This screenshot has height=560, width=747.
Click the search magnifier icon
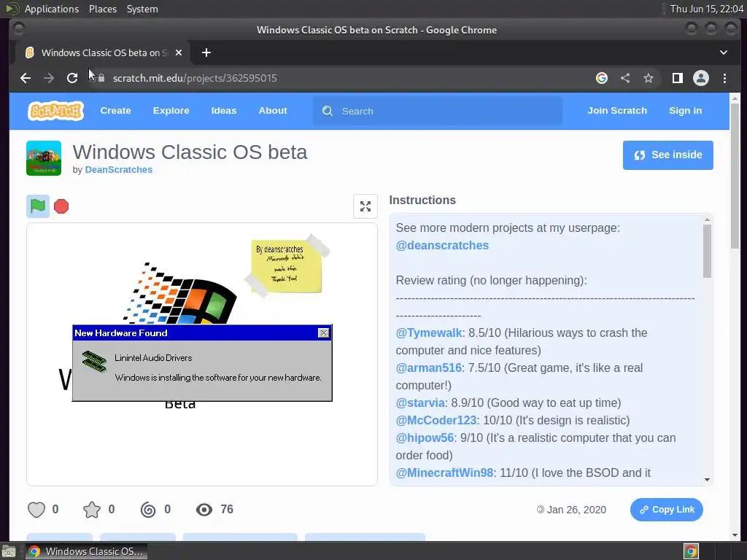tap(328, 111)
